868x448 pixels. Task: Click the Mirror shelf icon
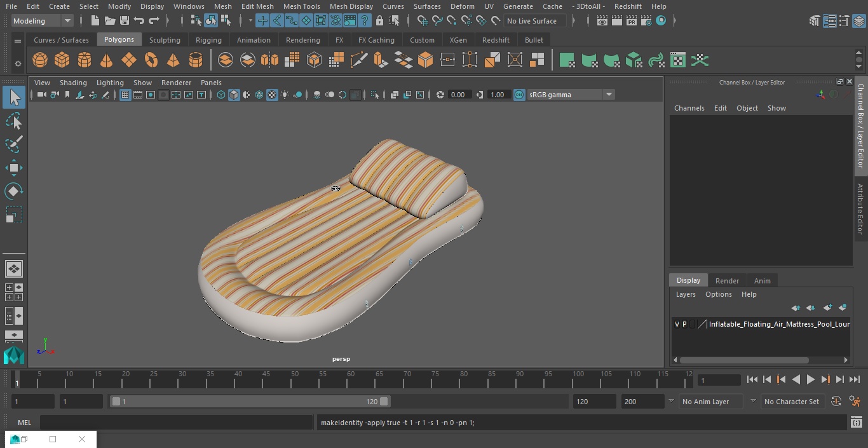point(269,60)
